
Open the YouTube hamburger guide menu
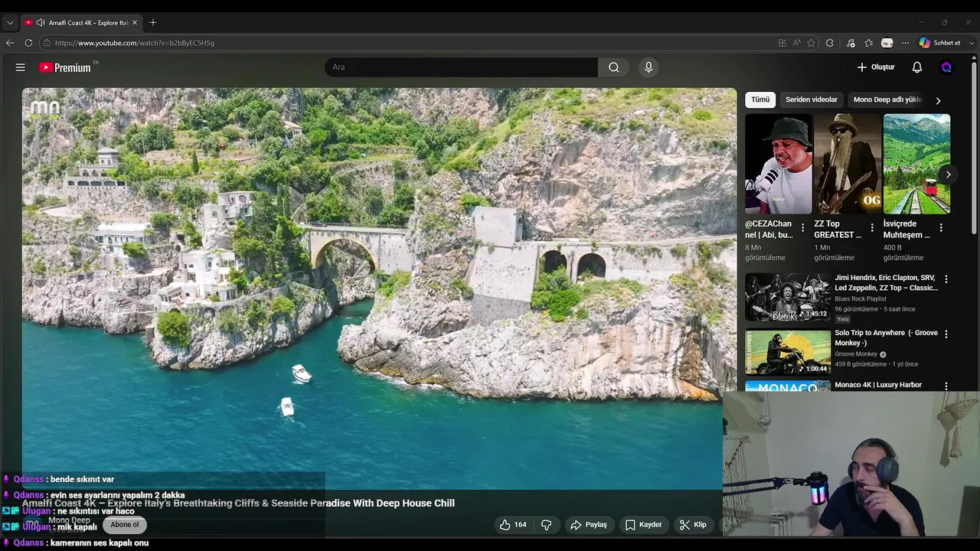[21, 67]
